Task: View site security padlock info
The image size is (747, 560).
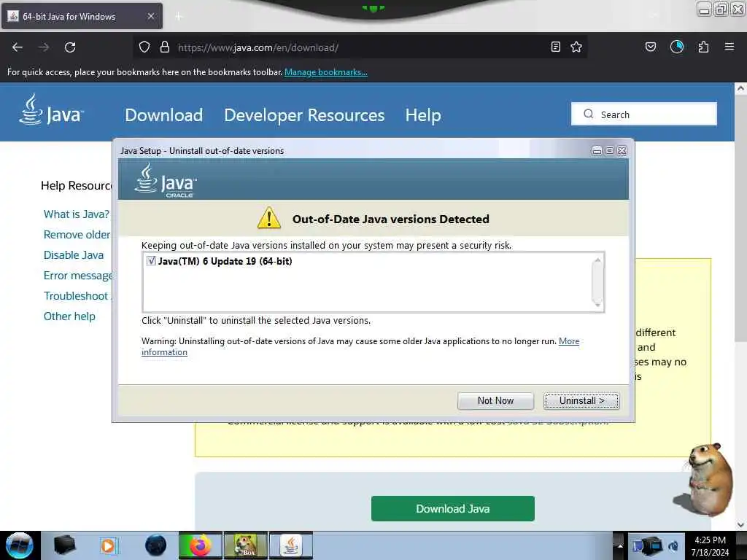Action: tap(165, 47)
